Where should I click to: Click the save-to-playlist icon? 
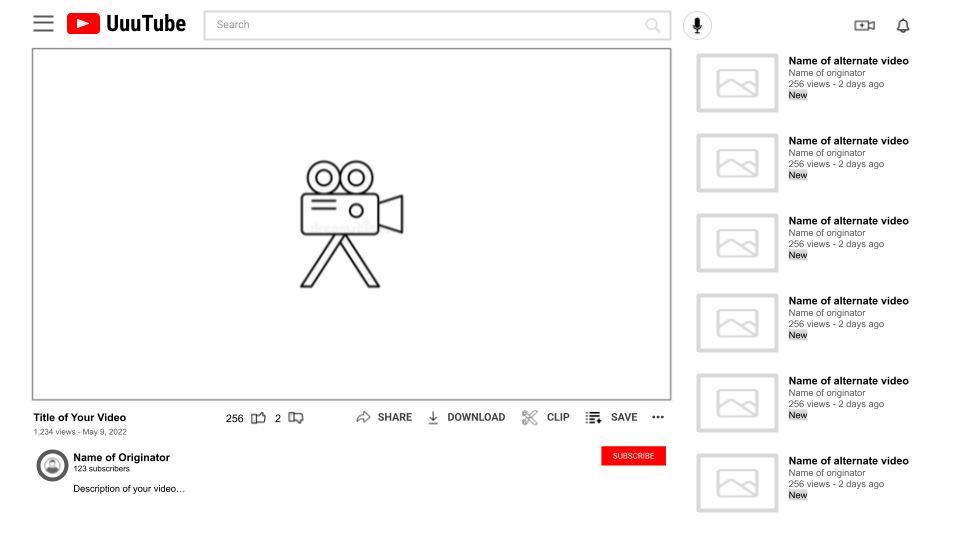(x=593, y=418)
